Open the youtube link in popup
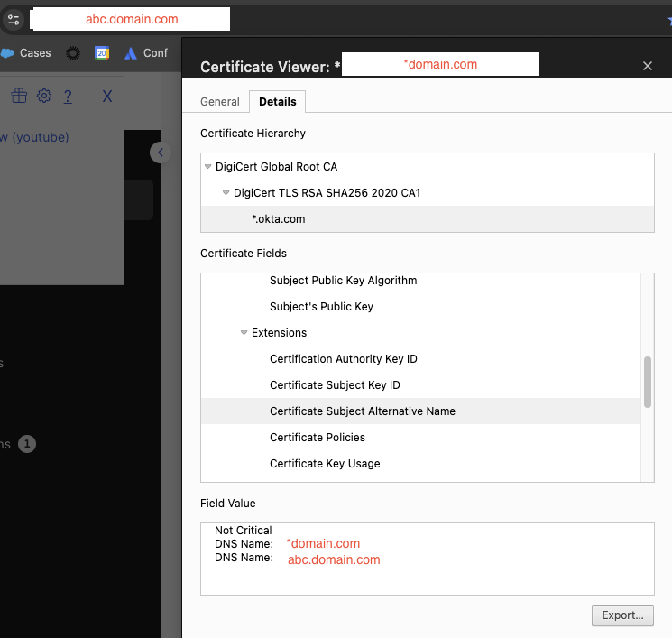The width and height of the screenshot is (672, 638). pos(34,137)
